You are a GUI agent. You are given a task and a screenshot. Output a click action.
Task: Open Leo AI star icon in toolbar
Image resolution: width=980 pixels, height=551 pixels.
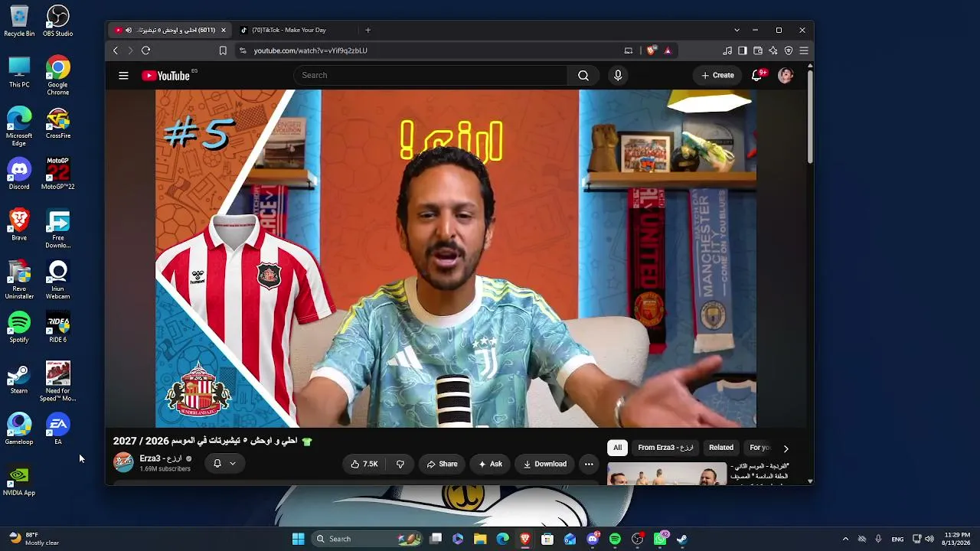[773, 51]
